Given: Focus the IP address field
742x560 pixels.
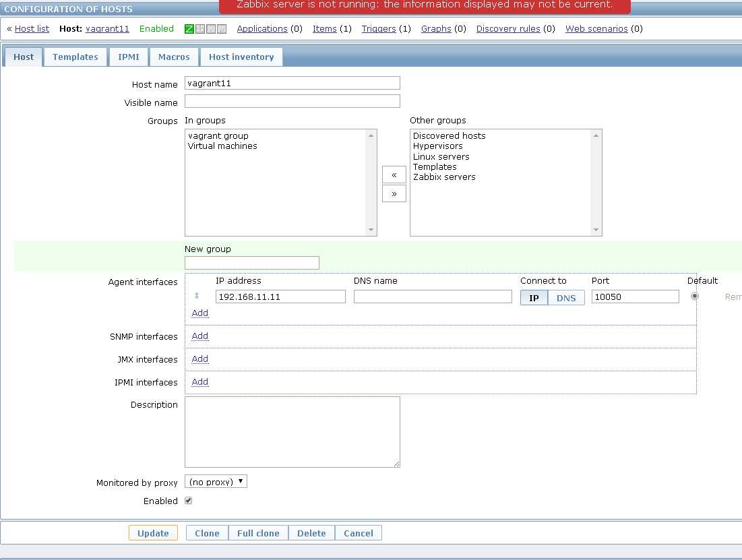Looking at the screenshot, I should (x=280, y=297).
